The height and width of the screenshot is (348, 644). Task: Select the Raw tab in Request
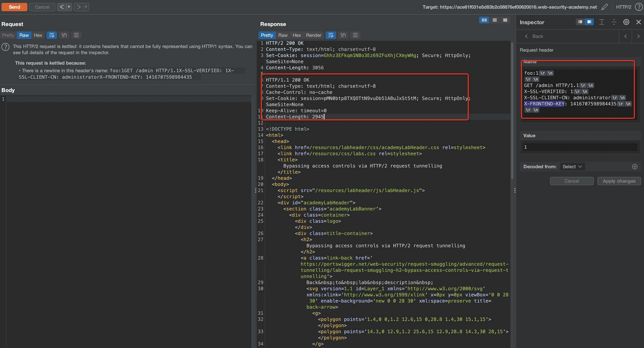coord(24,35)
